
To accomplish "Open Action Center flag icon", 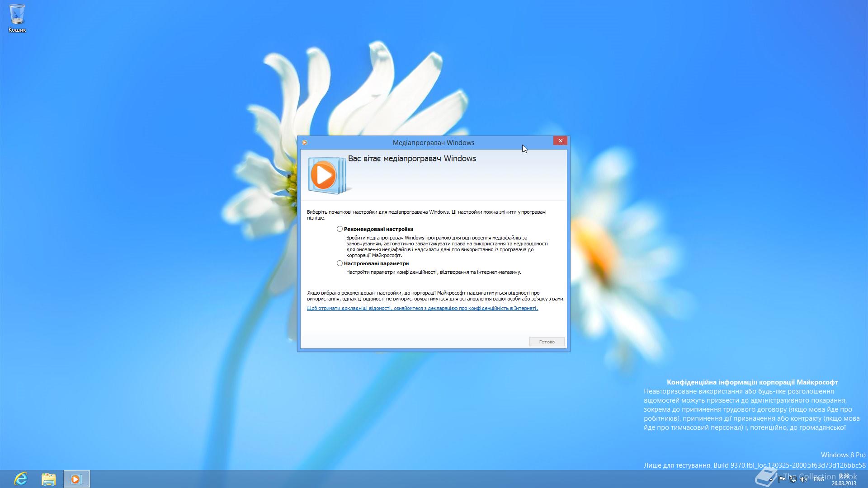I will pos(782,479).
